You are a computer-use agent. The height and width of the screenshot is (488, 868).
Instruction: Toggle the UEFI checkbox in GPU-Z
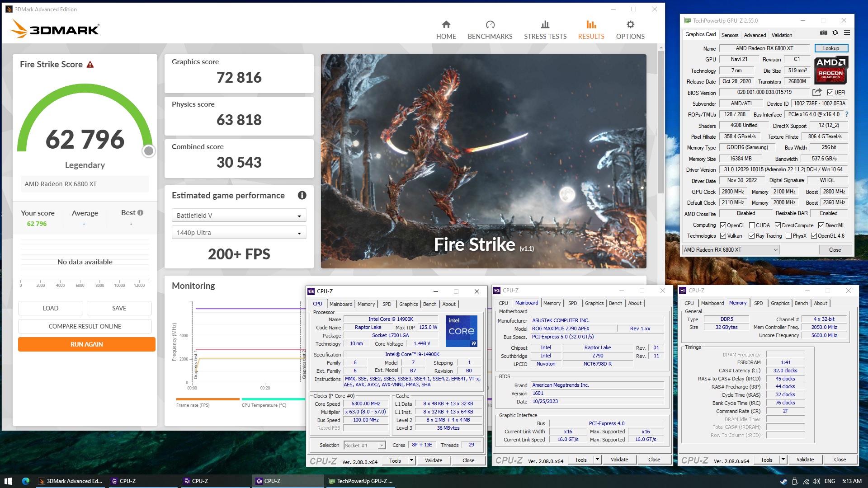(x=830, y=93)
